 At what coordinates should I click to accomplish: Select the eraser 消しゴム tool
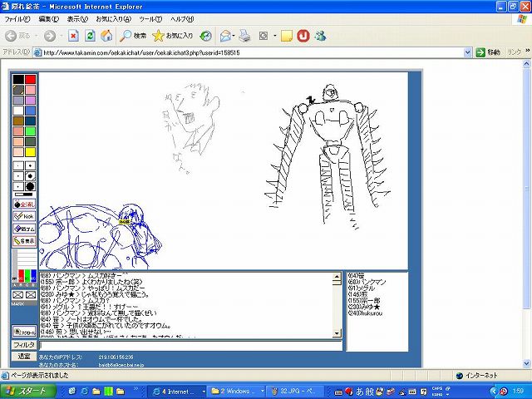[24, 229]
